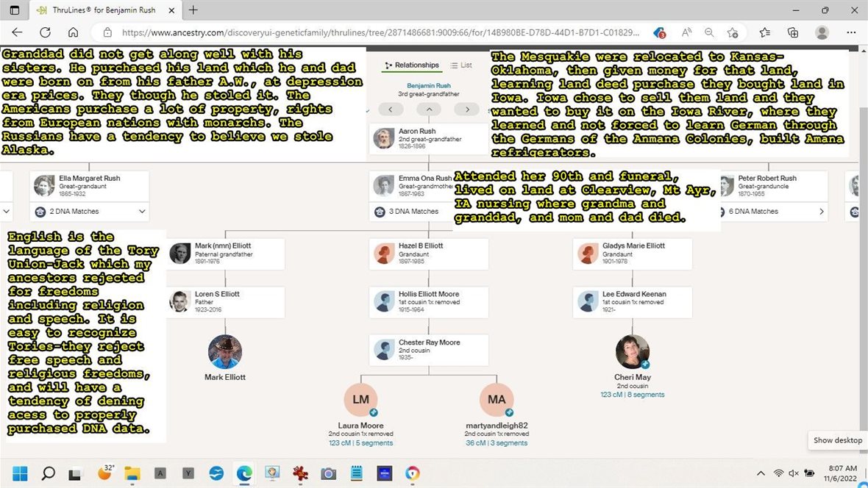Screen dimensions: 868x488
Task: Open the browser Collections icon
Action: point(793,32)
